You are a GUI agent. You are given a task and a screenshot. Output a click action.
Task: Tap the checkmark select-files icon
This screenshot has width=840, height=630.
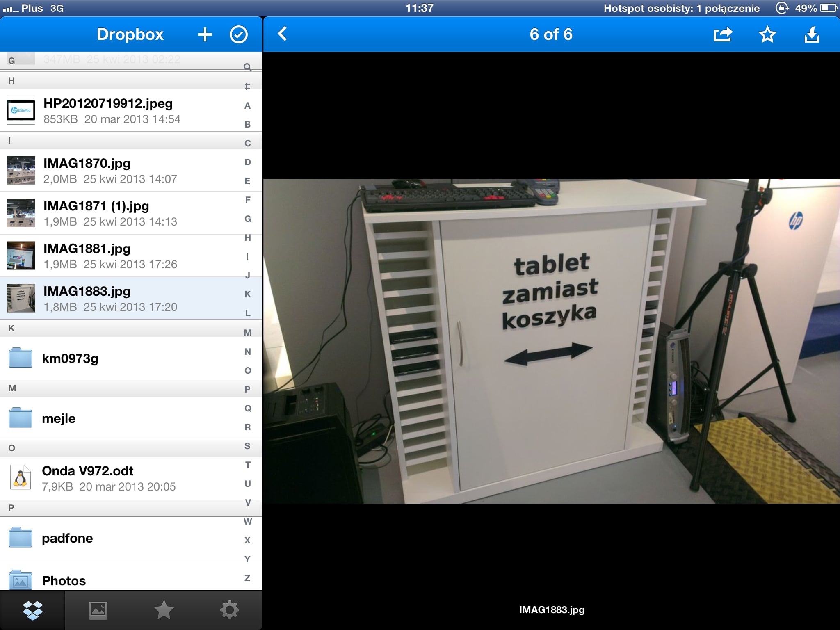click(238, 34)
